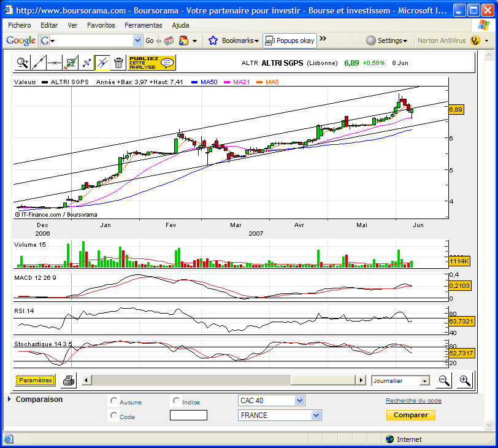The width and height of the screenshot is (498, 448).
Task: Open the chart indicators tool icon
Action: [x=71, y=63]
